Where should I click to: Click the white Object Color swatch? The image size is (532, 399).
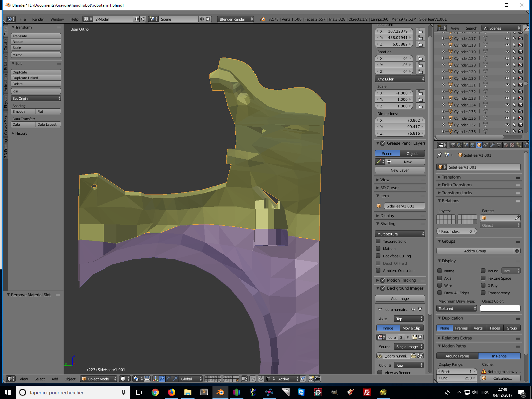(500, 309)
